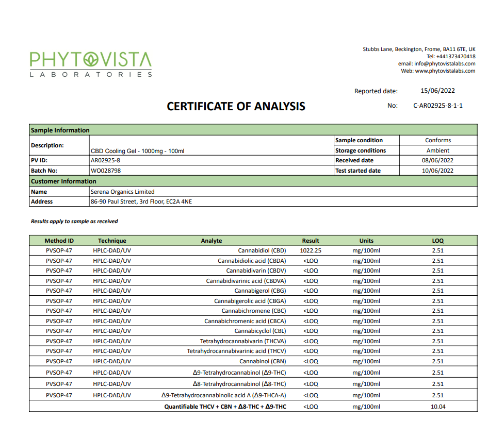Select the Cannabigerol (CBG) analyte cell
The width and height of the screenshot is (504, 421).
(260, 291)
